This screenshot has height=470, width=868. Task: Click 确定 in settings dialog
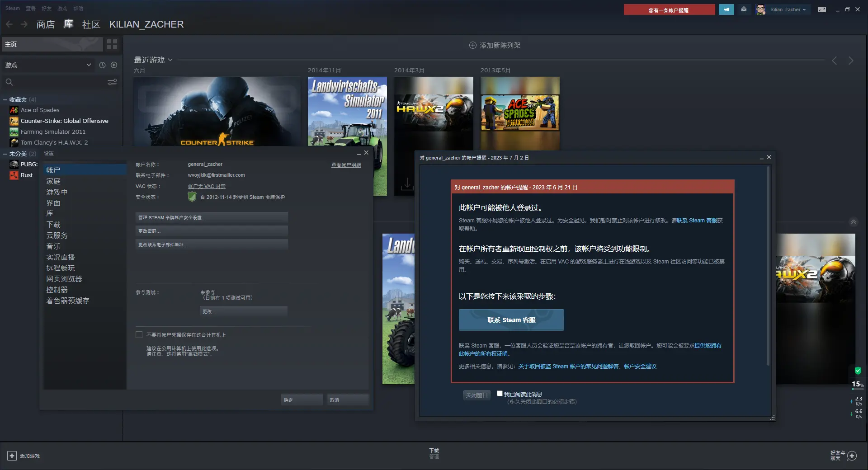click(302, 400)
